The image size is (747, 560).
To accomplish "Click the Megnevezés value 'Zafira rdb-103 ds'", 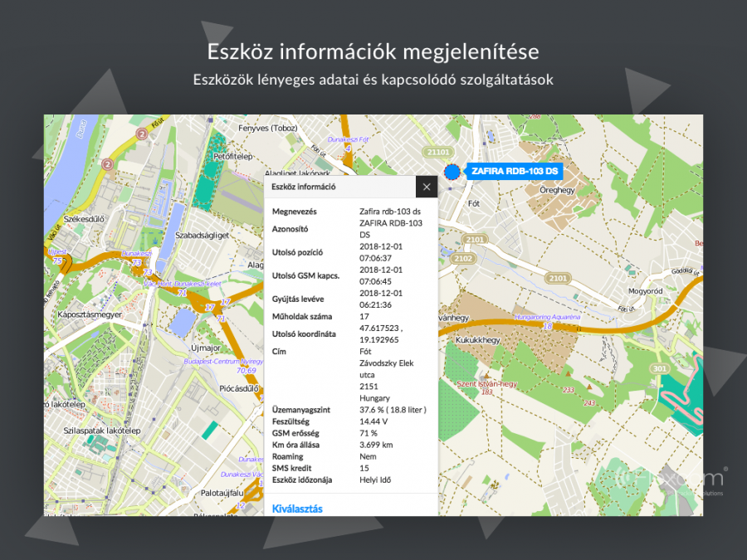I will coord(390,212).
